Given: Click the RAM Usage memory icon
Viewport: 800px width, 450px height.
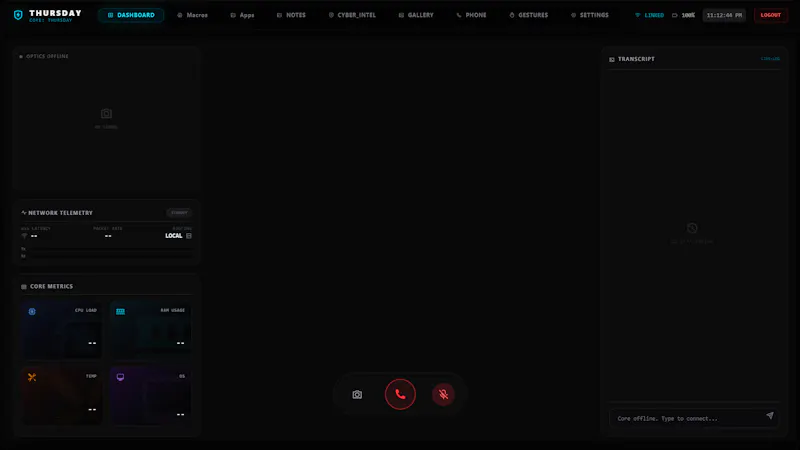Looking at the screenshot, I should 120,311.
